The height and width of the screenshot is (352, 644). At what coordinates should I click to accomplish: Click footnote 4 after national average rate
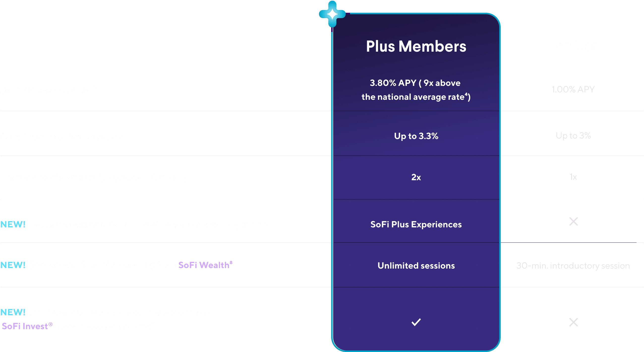point(466,94)
